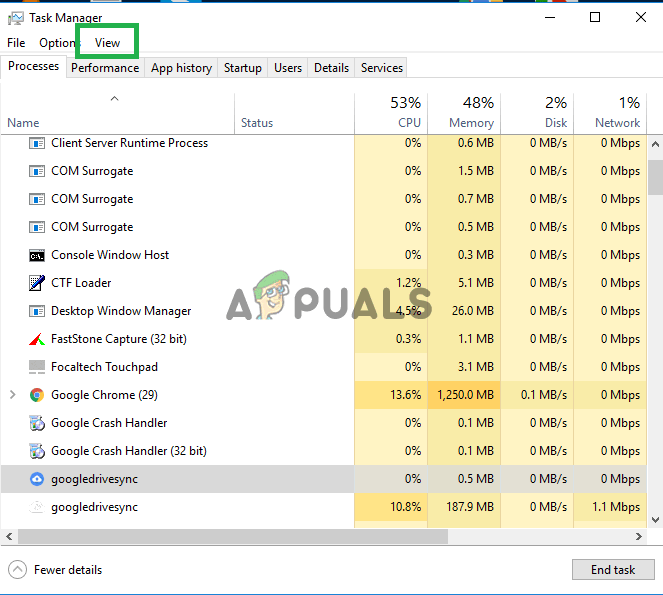Click the horizontal scrollbar left arrow
Screen dimensions: 663x595
pos(9,536)
